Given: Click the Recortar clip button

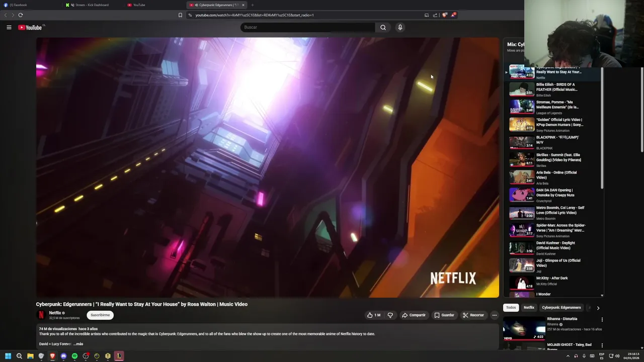Looking at the screenshot, I should click(473, 315).
